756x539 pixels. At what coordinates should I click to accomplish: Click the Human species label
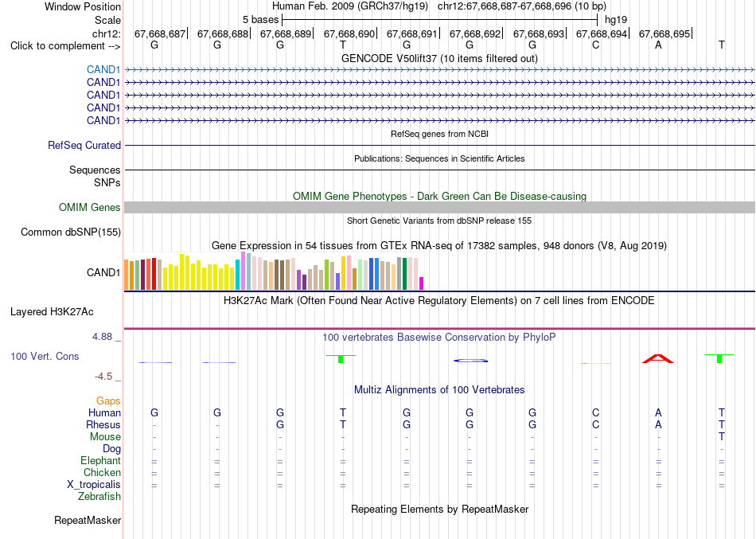point(104,413)
